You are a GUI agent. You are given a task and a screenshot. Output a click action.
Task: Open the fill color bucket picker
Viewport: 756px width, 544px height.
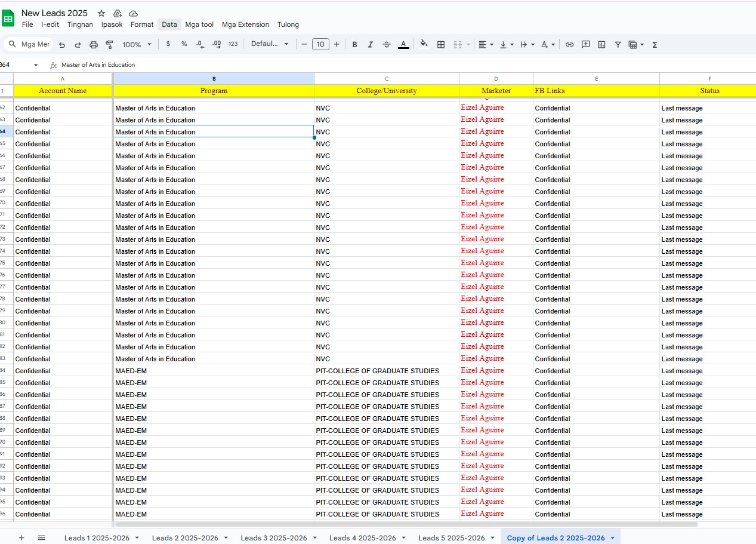click(424, 44)
